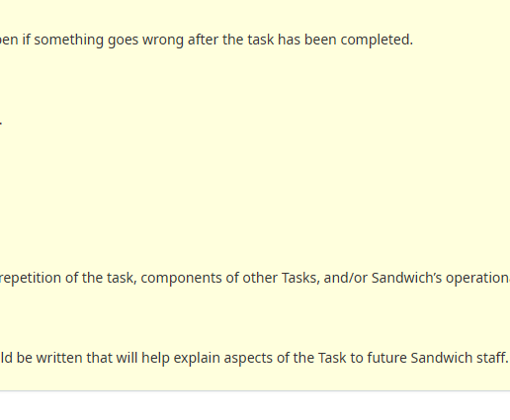Click the word "written" in the last sentence
510x420 pixels.
pos(59,358)
